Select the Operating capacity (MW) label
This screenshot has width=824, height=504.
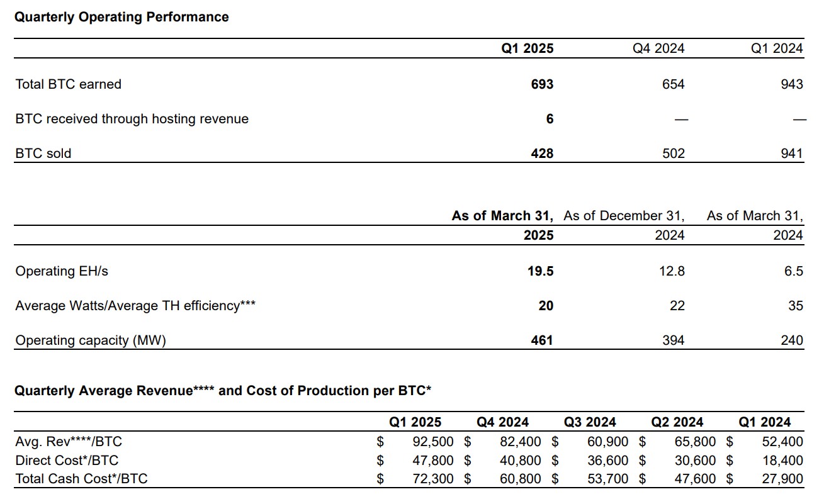pyautogui.click(x=91, y=340)
